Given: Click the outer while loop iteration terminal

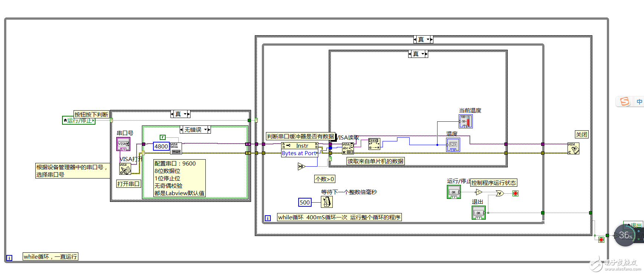Looking at the screenshot, I should (x=9, y=258).
